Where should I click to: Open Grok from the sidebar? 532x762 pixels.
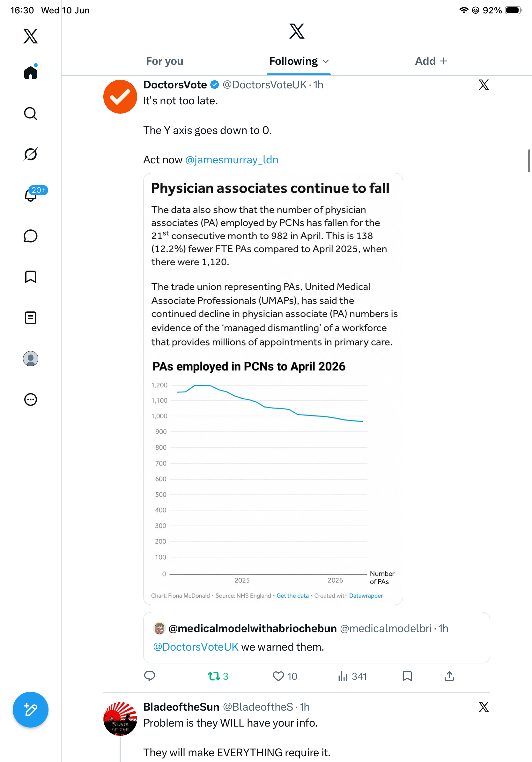pos(31,154)
